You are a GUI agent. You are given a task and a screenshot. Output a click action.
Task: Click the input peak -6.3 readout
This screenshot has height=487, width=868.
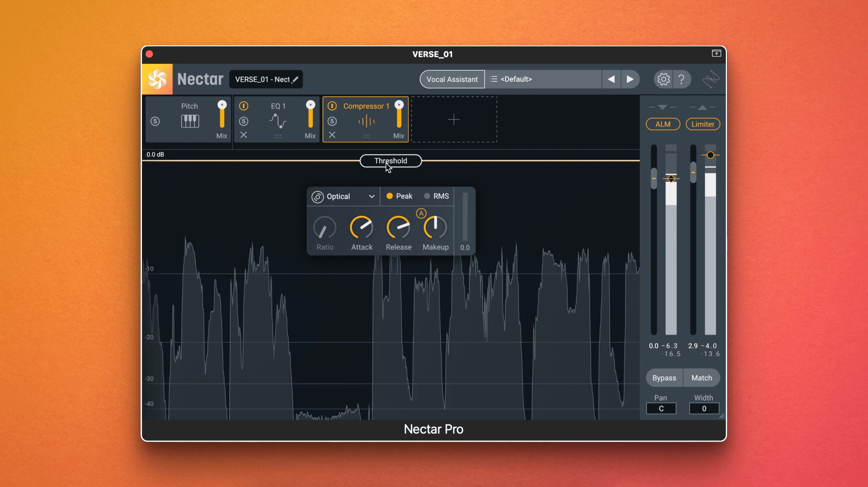[x=670, y=346]
